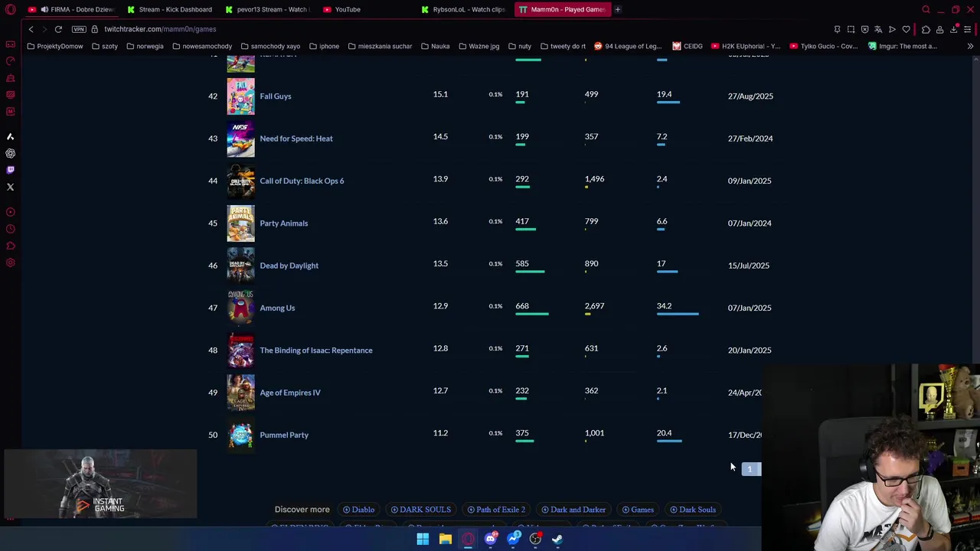Open the iphone bookmark folder
Viewport: 980px width, 551px height.
(x=324, y=46)
